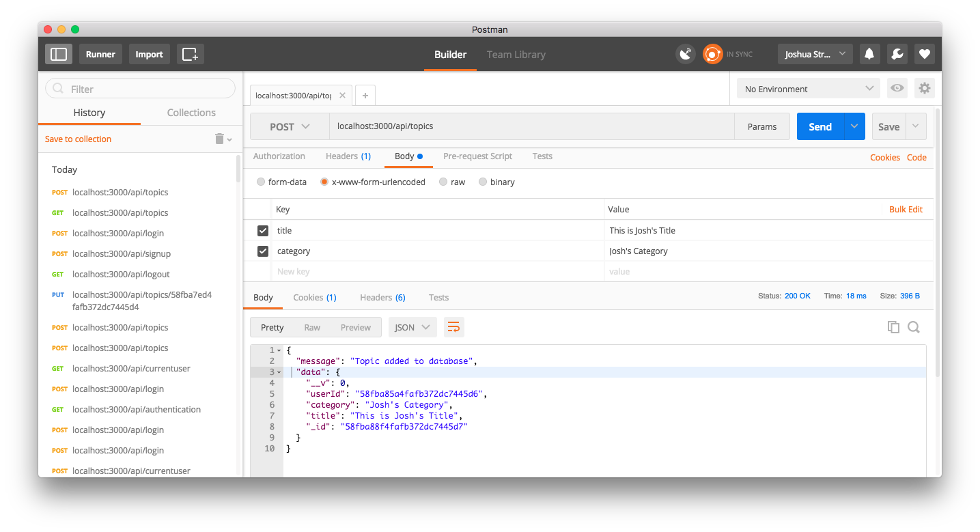The height and width of the screenshot is (532, 980).
Task: Open Pre-request Script tab
Action: (477, 156)
